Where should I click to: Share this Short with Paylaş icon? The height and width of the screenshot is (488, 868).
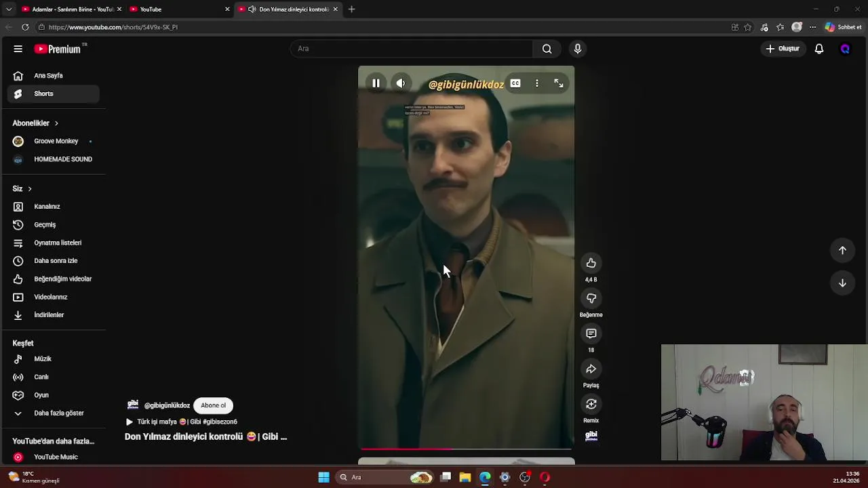click(x=591, y=369)
